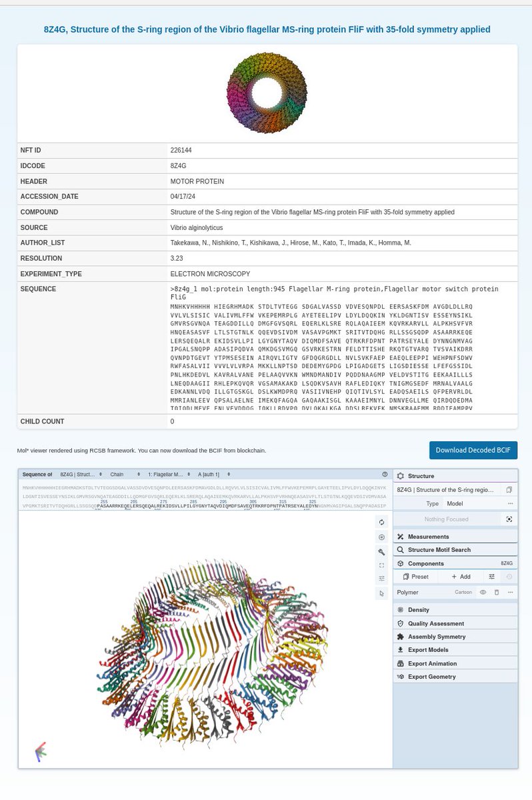Image resolution: width=532 pixels, height=800 pixels.
Task: Click the 8Z4G tag in Components header
Action: [507, 563]
